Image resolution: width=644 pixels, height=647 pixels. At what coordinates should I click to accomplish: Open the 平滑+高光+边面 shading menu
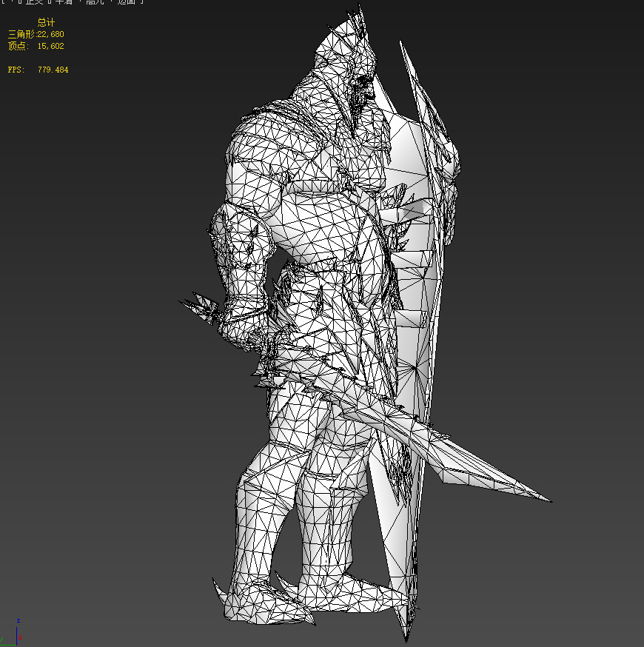[x=95, y=2]
